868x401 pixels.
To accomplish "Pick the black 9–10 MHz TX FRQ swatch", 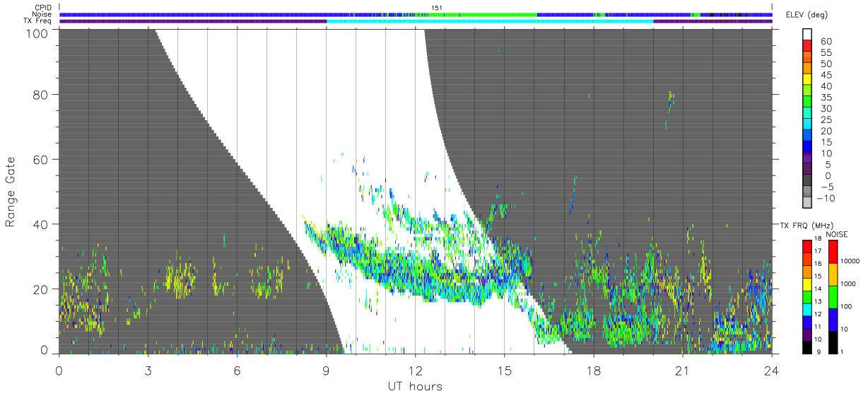I will pos(807,347).
